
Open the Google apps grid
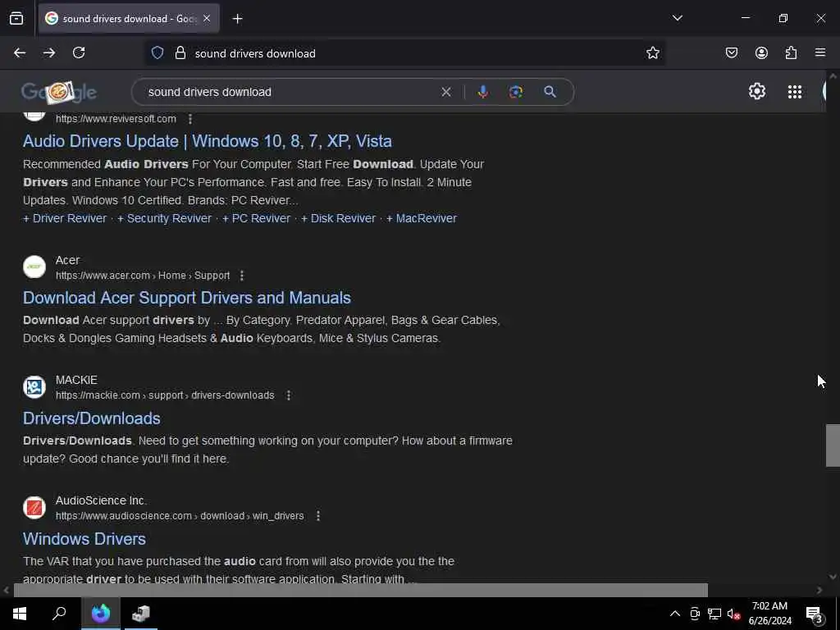coord(795,92)
